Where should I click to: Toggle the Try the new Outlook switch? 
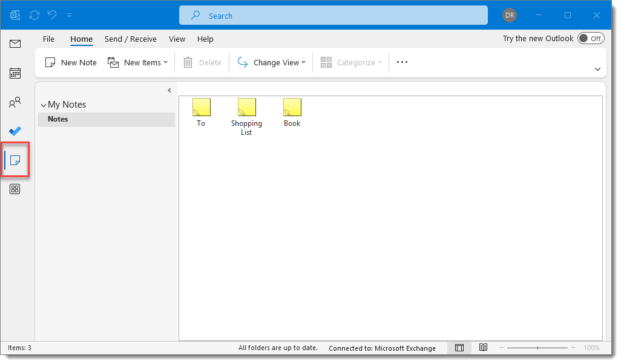point(591,37)
